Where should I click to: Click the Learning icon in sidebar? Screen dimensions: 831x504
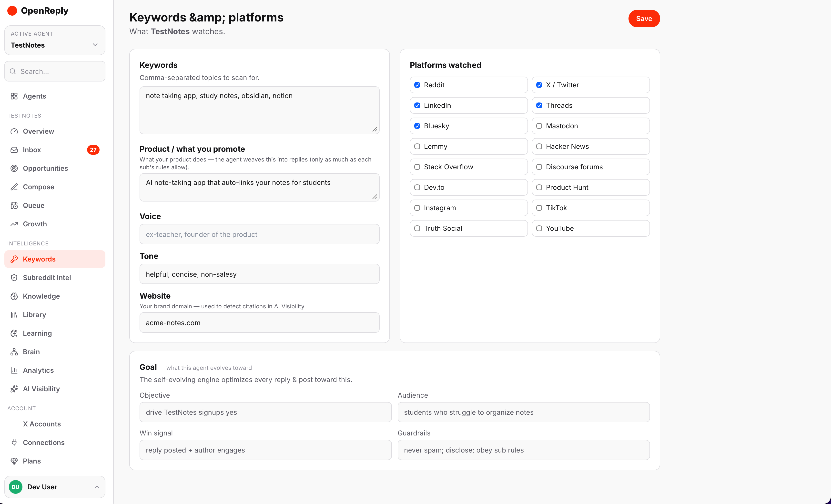click(x=14, y=333)
